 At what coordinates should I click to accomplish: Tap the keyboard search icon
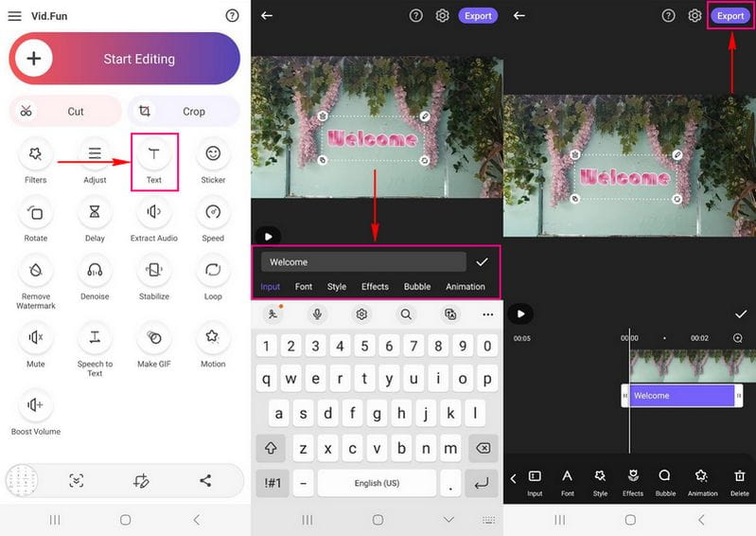tap(406, 314)
